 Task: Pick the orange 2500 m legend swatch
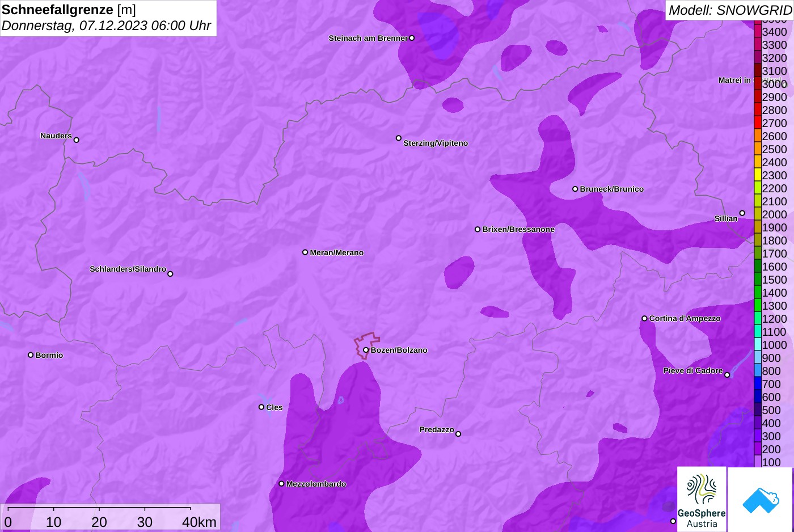point(757,149)
